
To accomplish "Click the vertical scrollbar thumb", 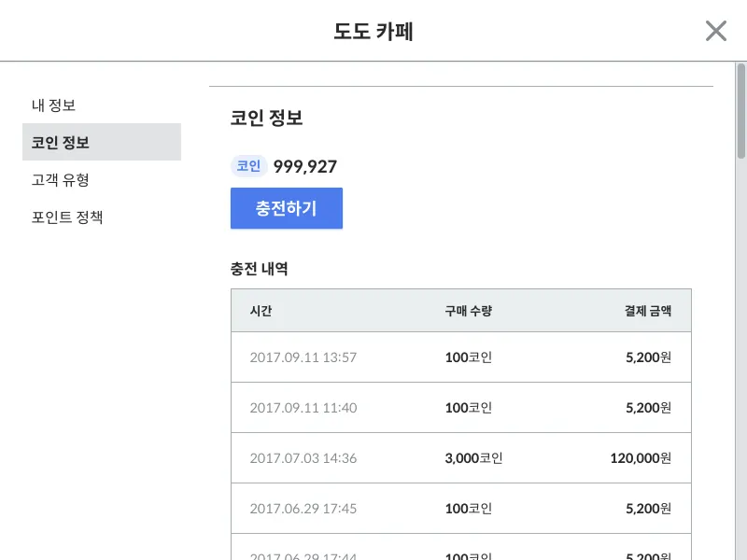I will point(741,112).
